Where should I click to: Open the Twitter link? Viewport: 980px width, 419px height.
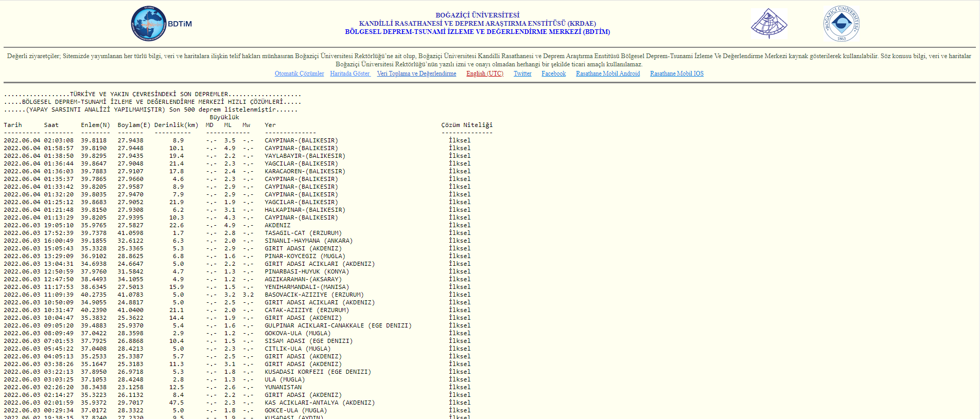(x=522, y=74)
